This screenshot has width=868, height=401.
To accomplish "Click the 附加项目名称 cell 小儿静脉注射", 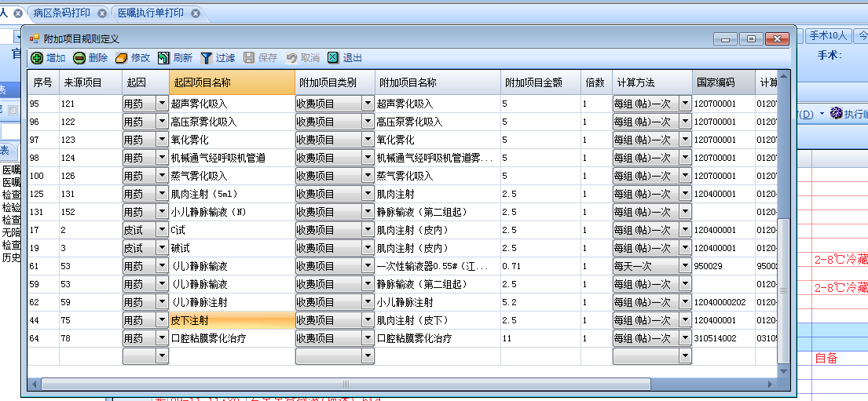I will 438,303.
